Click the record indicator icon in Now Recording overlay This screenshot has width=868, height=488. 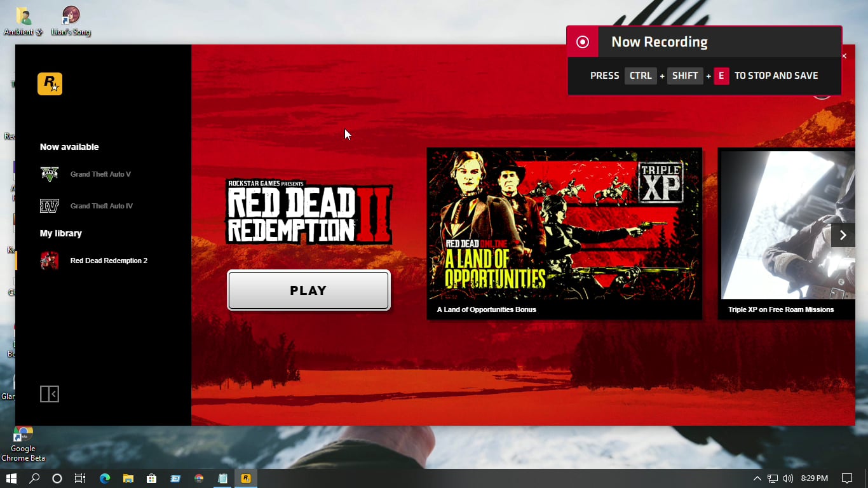click(583, 42)
